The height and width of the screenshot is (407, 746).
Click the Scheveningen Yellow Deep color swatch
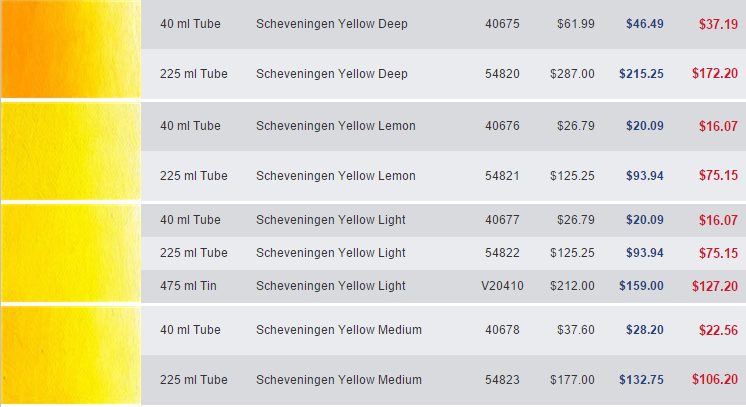coord(70,49)
